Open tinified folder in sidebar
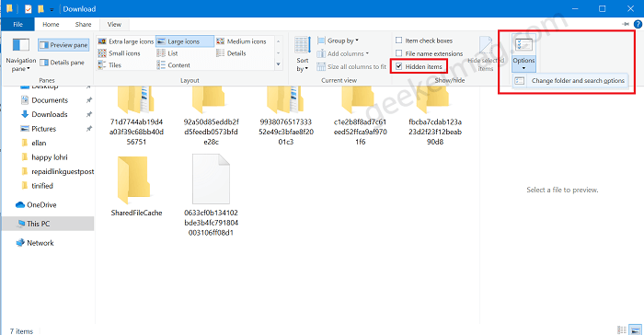644x335 pixels. click(42, 186)
